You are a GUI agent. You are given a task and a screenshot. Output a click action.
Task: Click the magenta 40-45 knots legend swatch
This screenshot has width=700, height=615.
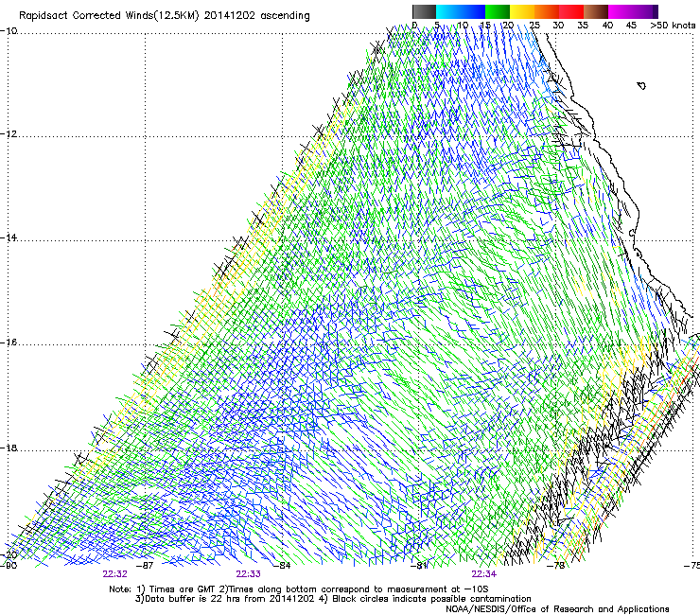click(x=621, y=11)
